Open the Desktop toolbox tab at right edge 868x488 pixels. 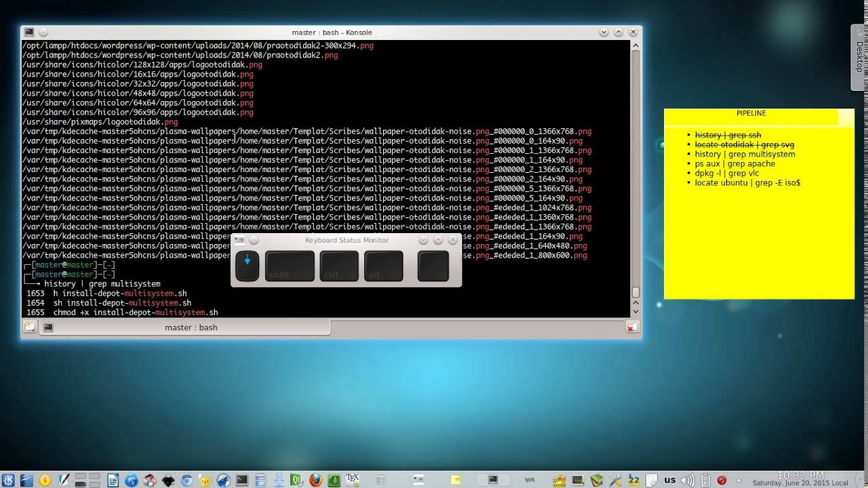(x=859, y=57)
